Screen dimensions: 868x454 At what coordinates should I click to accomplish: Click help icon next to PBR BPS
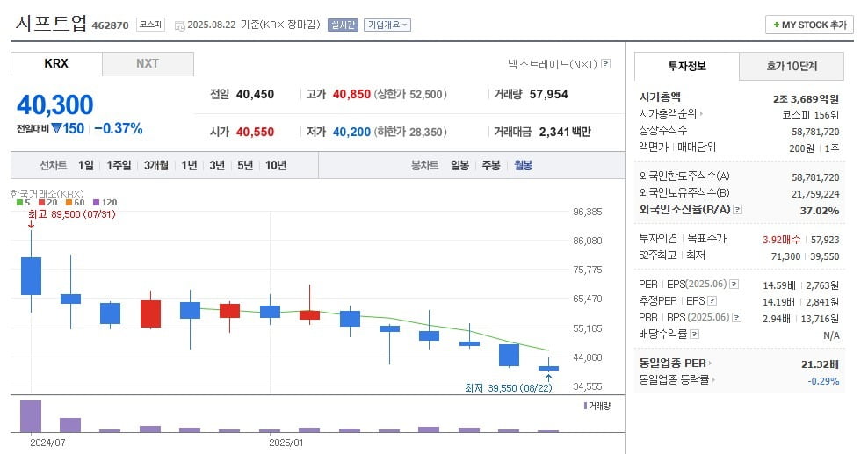click(x=734, y=317)
